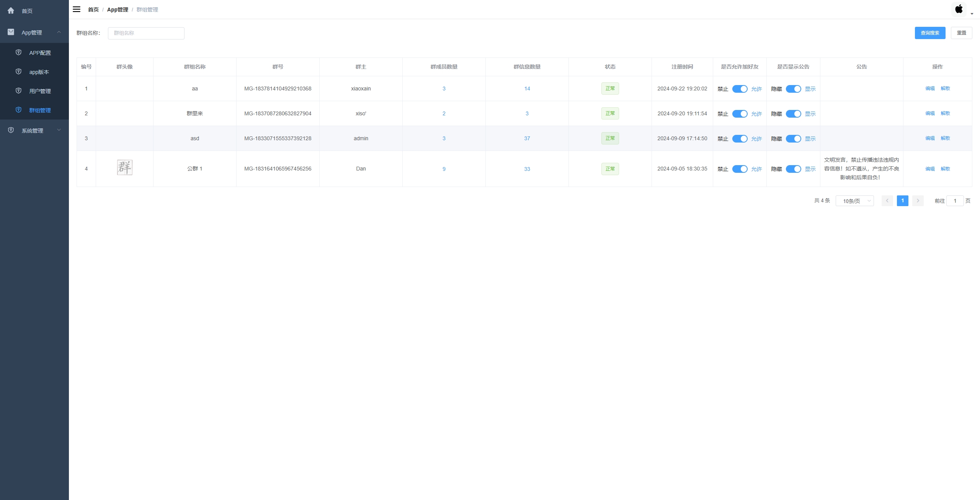The image size is (980, 500).
Task: Toggle show-announcement switch for group asd
Action: [x=793, y=139]
